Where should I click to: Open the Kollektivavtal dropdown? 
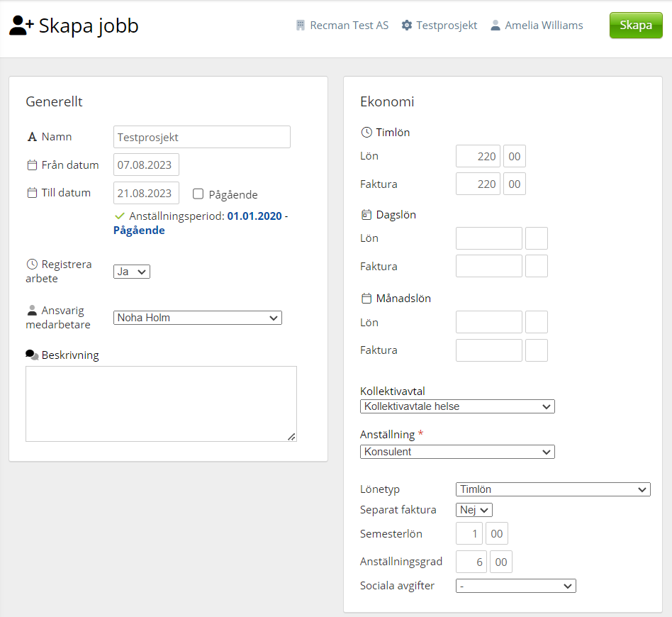point(457,406)
